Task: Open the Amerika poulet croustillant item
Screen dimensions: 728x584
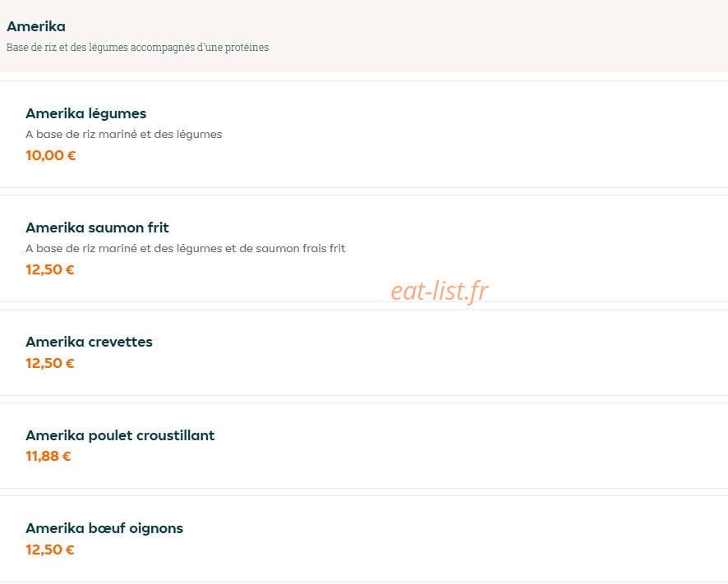Action: tap(120, 435)
